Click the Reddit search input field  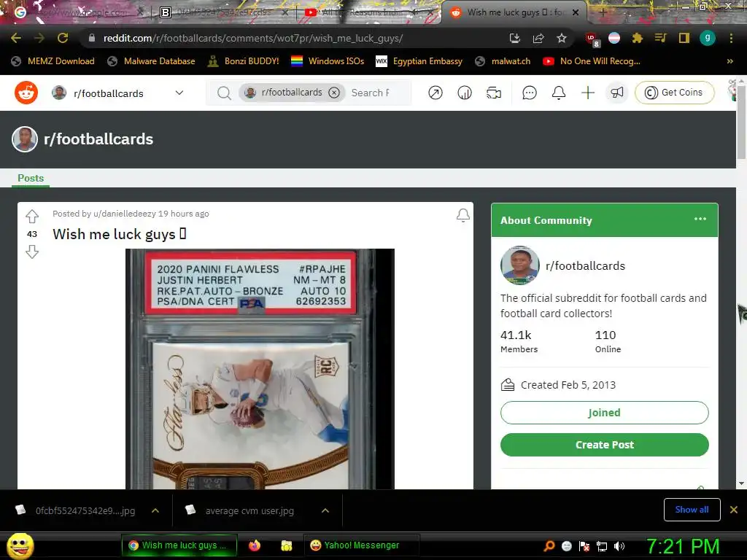[370, 93]
